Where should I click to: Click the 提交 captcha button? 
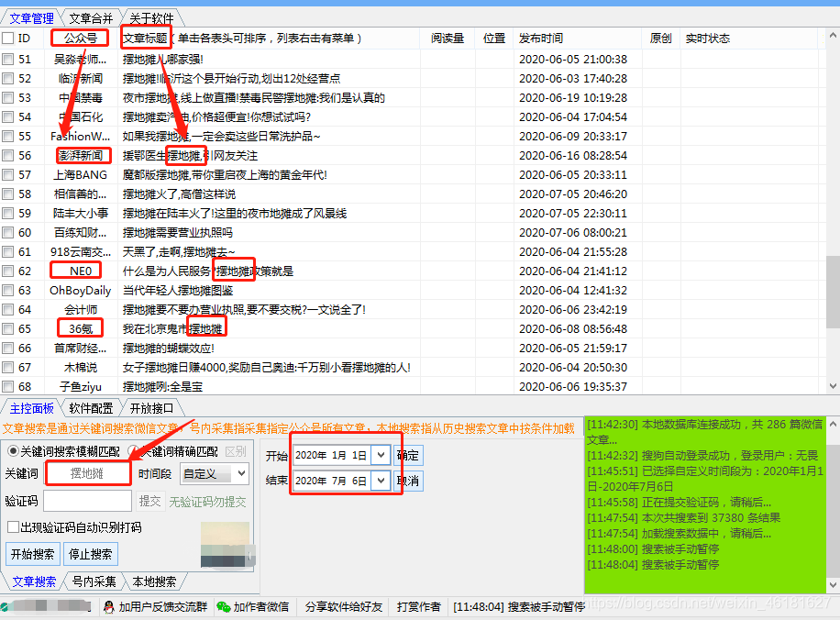tap(150, 501)
